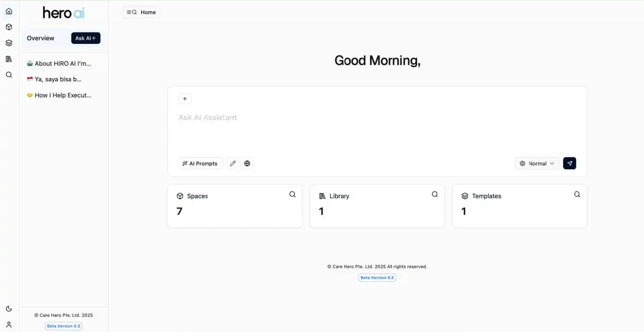Start a new chat with Ask AI button

86,38
